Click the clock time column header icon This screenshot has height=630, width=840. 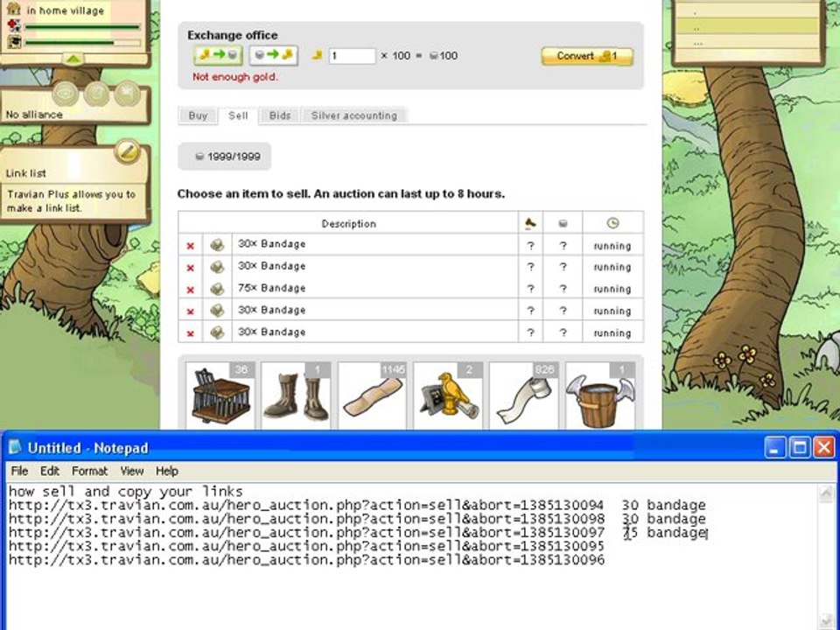[x=612, y=223]
